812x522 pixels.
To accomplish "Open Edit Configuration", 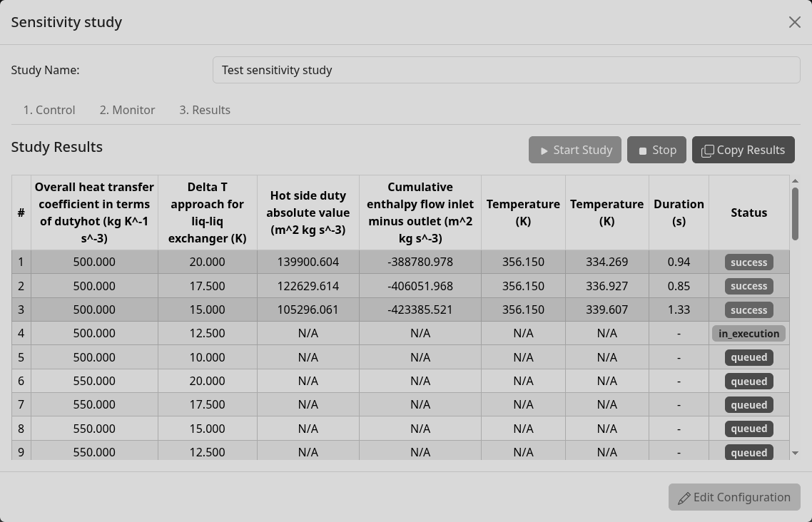I will coord(734,497).
